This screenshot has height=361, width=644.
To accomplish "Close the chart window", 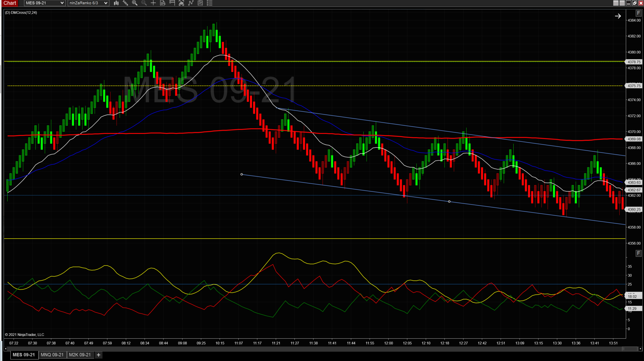I will [x=641, y=3].
